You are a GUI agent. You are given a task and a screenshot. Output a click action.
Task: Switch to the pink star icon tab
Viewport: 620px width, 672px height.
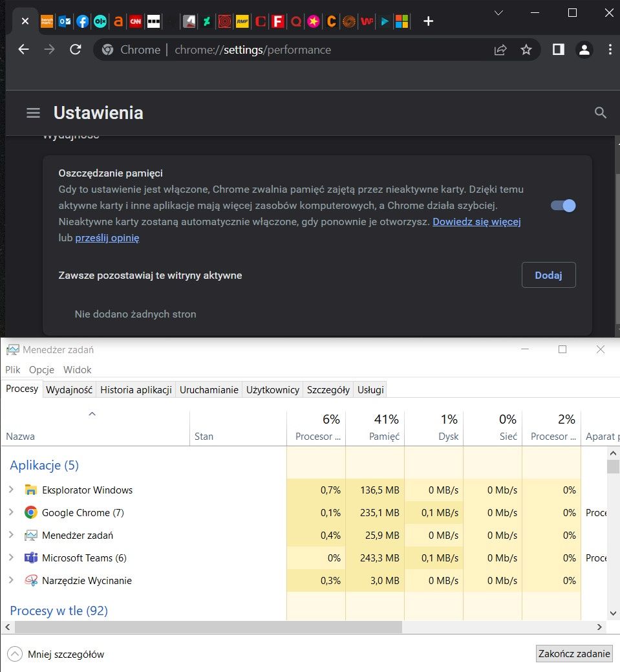(x=314, y=21)
